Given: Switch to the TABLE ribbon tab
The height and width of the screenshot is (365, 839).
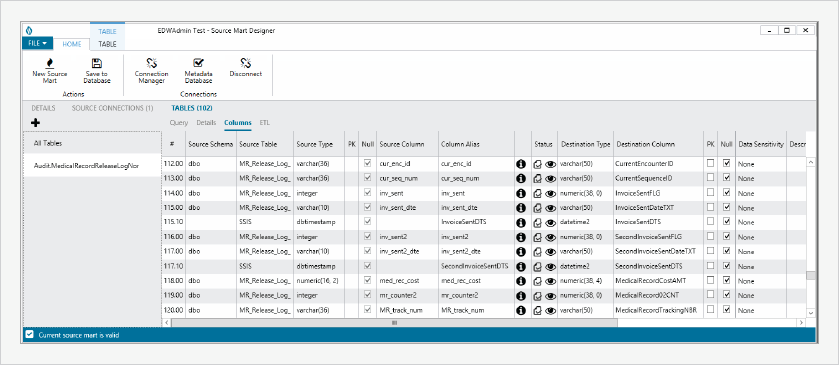Looking at the screenshot, I should pyautogui.click(x=107, y=44).
